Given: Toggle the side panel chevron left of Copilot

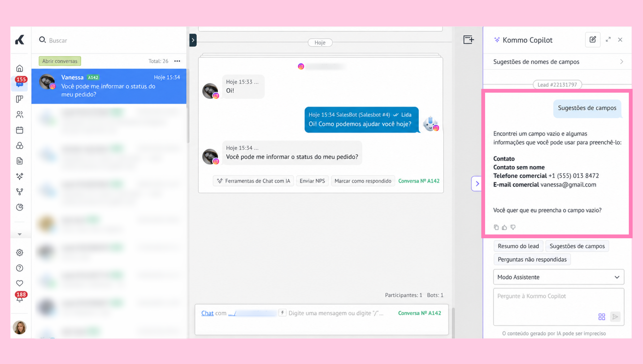Looking at the screenshot, I should click(x=477, y=184).
